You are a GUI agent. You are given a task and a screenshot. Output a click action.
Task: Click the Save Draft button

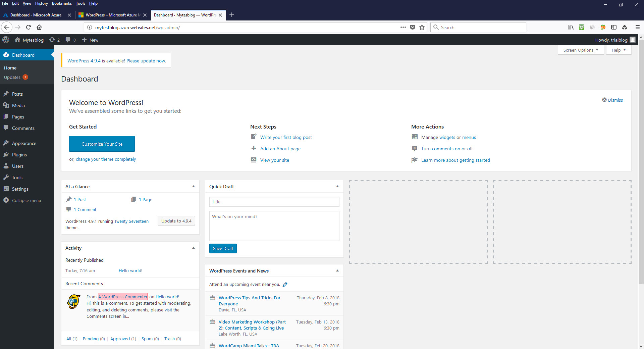[x=223, y=248]
